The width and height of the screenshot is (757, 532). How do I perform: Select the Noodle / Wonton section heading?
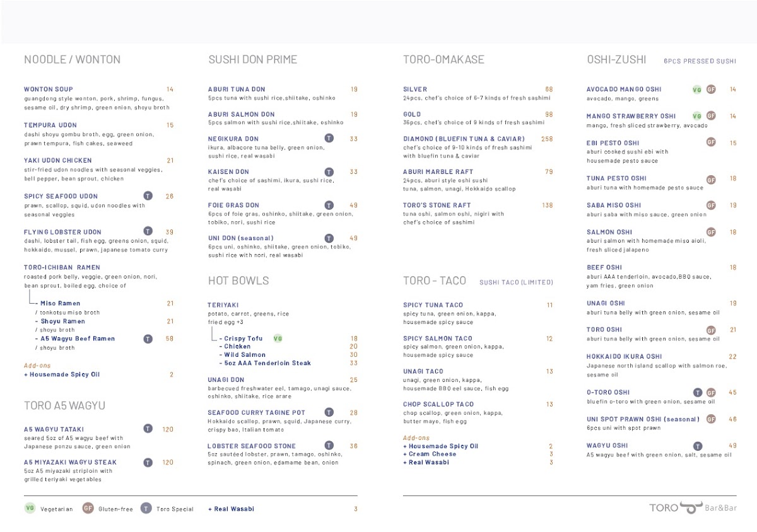[x=72, y=60]
